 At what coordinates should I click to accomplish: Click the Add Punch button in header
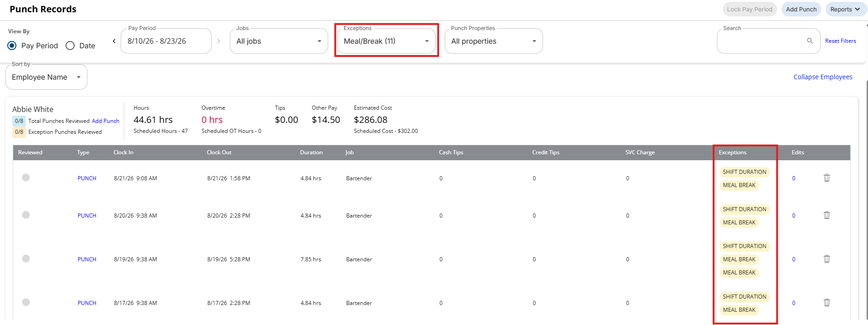[801, 9]
